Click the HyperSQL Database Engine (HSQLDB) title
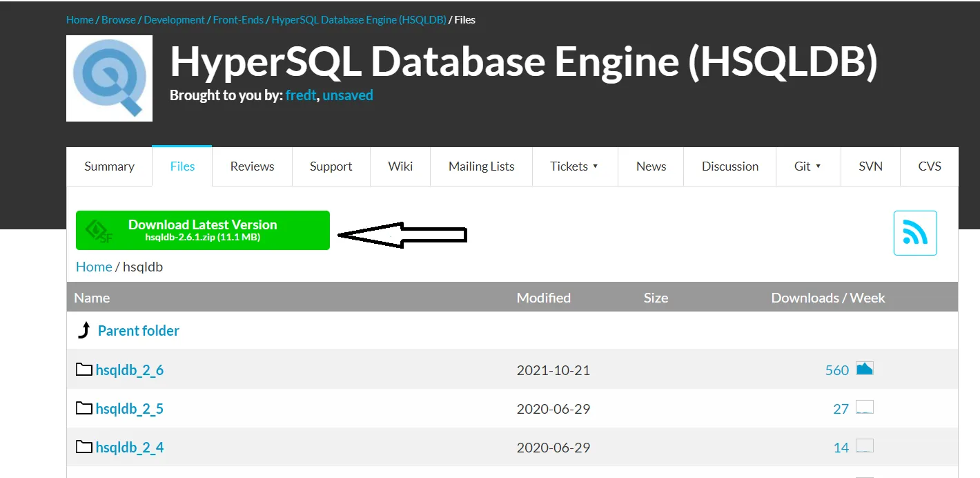This screenshot has width=980, height=478. tap(524, 61)
